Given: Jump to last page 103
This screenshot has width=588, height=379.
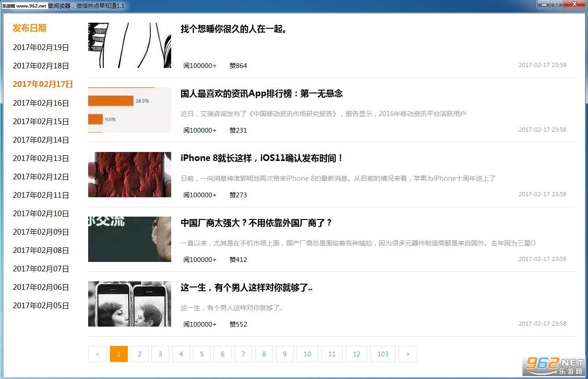Looking at the screenshot, I should point(383,354).
